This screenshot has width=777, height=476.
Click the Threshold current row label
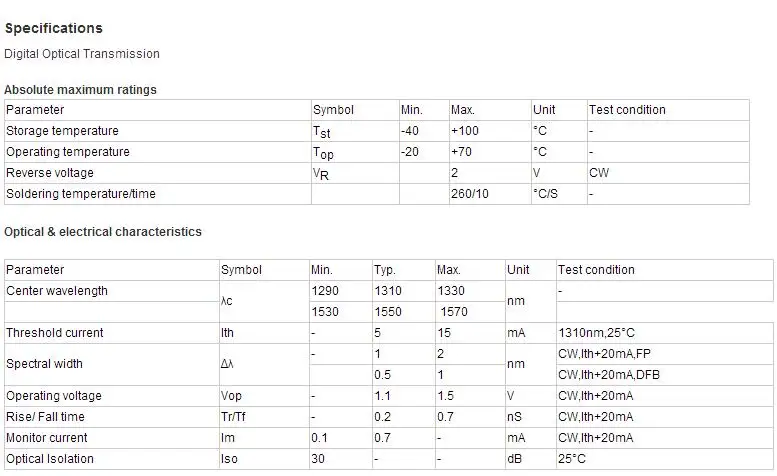coord(55,333)
